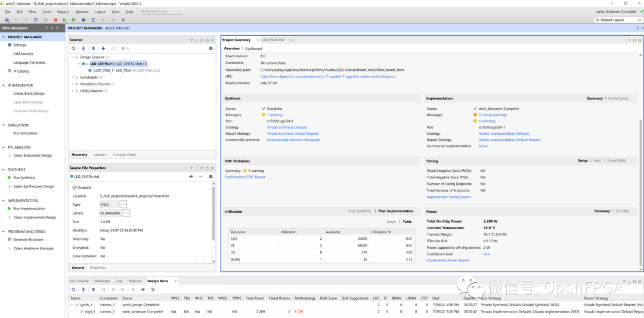Expand the Constraints tree node
The height and width of the screenshot is (318, 644).
72,77
